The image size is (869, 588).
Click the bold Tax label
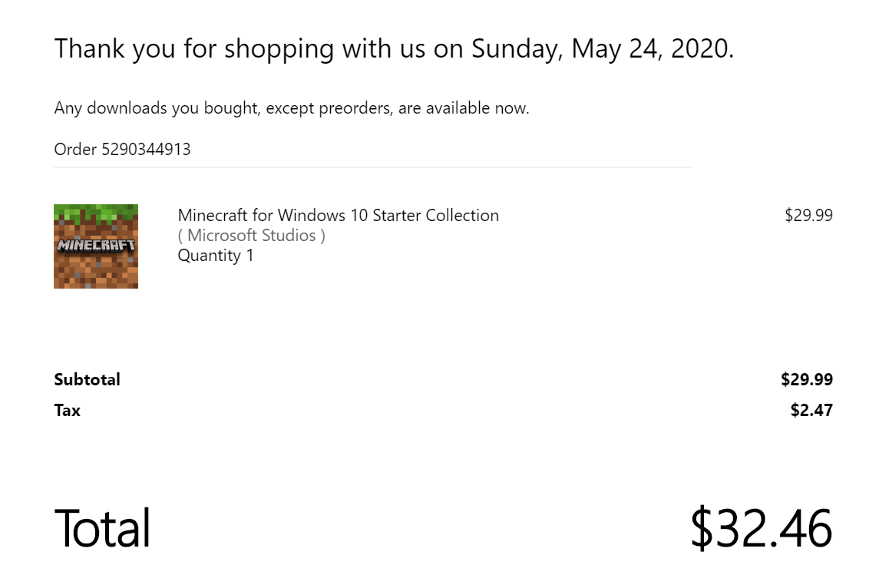click(67, 411)
